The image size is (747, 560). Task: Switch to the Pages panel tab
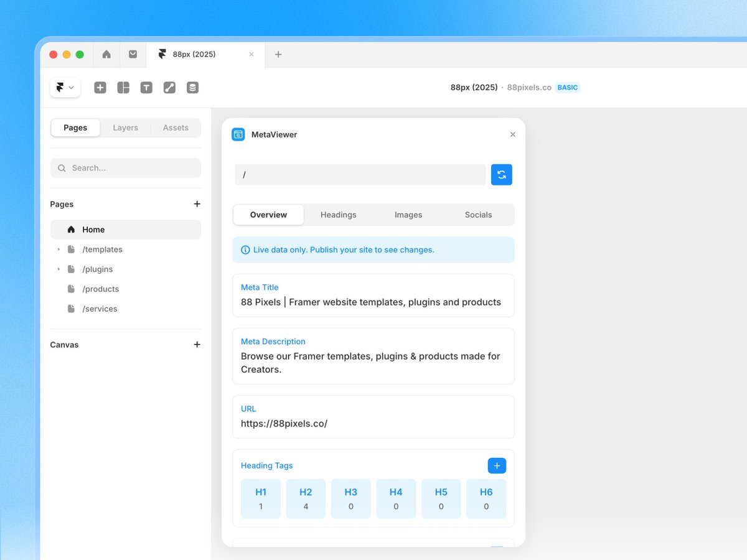(x=75, y=128)
